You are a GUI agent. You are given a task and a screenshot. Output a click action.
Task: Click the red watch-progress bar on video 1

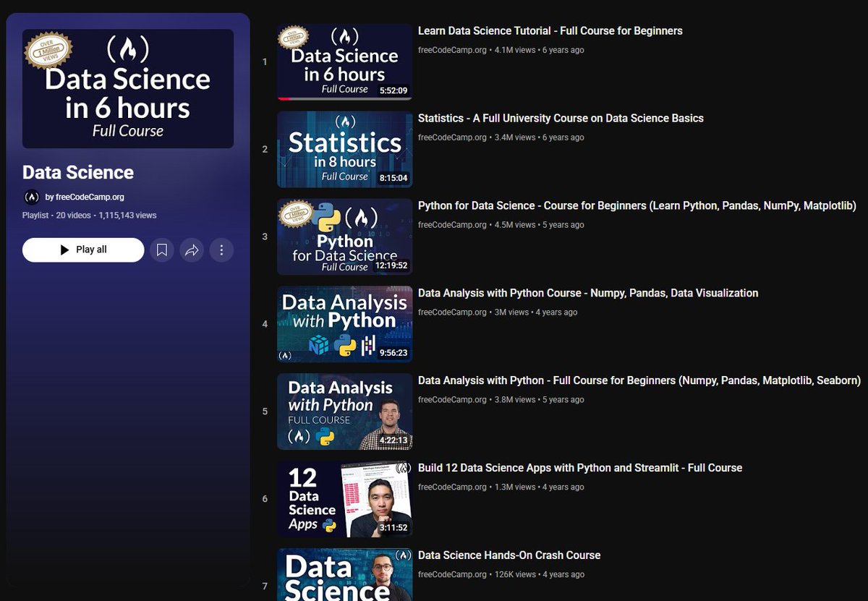285,99
